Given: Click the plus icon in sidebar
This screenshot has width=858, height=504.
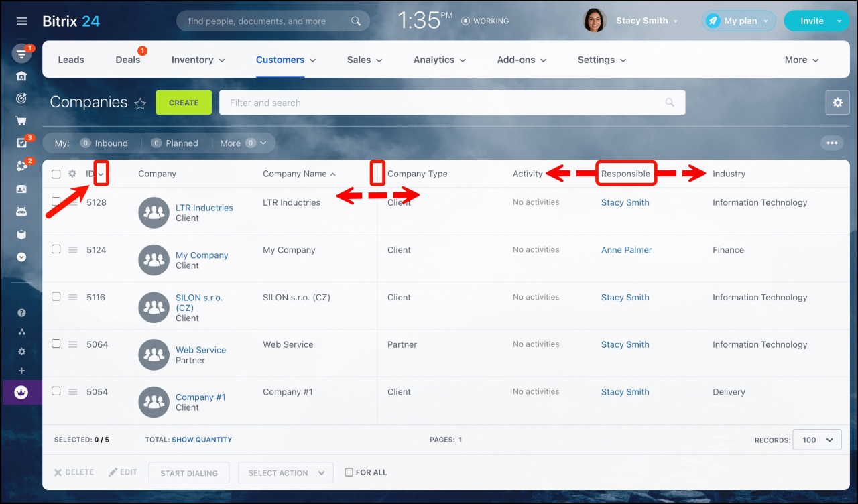Looking at the screenshot, I should [21, 371].
